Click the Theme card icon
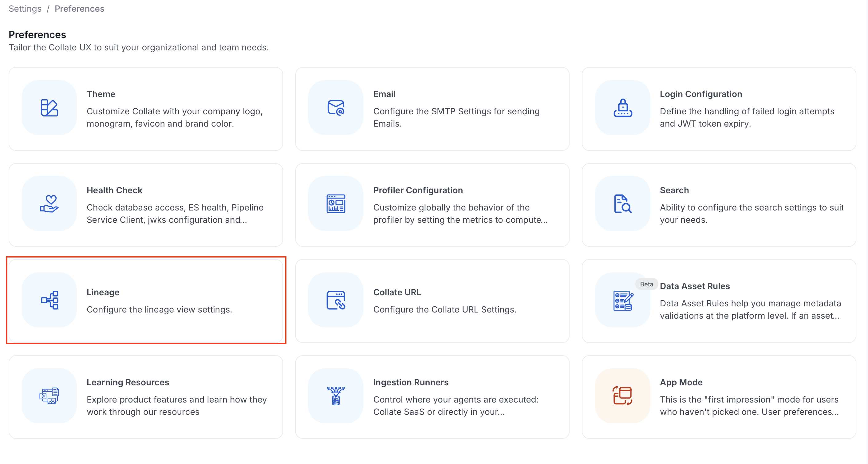The image size is (868, 464). tap(49, 108)
